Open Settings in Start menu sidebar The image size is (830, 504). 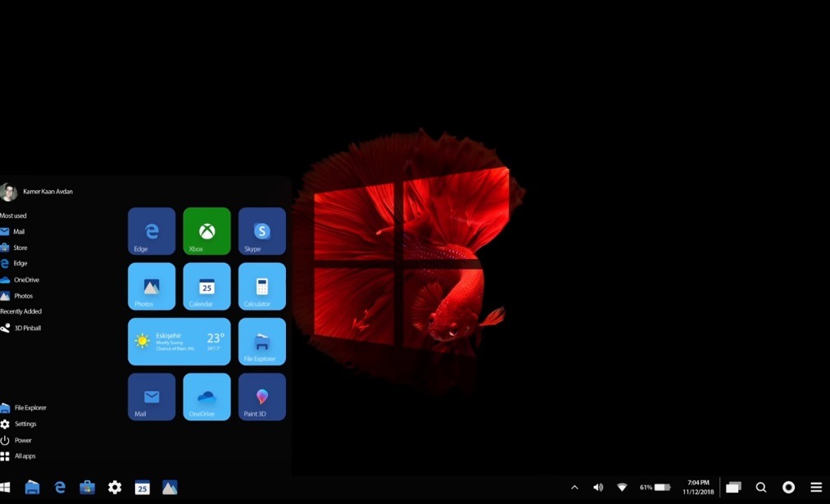click(19, 424)
